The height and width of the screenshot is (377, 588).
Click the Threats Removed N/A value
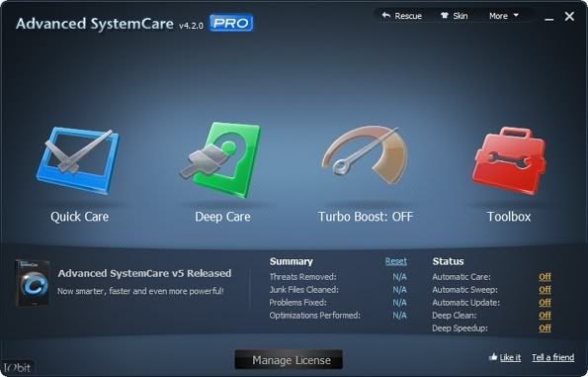tap(399, 277)
